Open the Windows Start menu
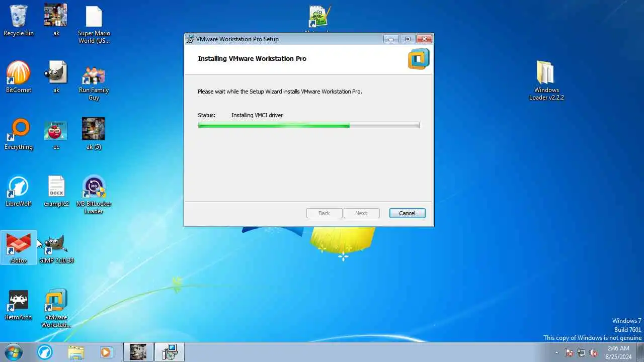The image size is (644, 362). (x=13, y=352)
